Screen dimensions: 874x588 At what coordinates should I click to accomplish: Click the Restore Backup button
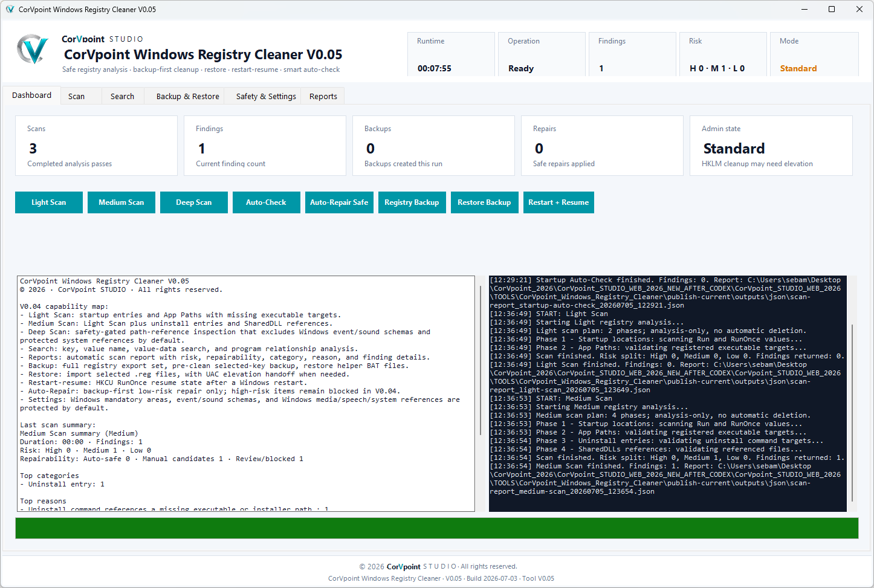484,202
